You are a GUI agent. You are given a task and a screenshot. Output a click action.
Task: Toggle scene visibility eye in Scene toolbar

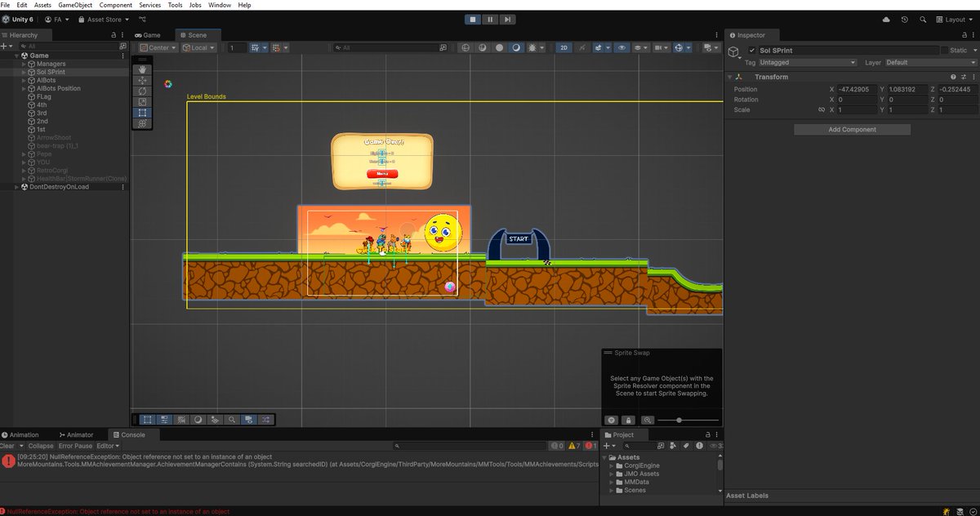coord(623,47)
